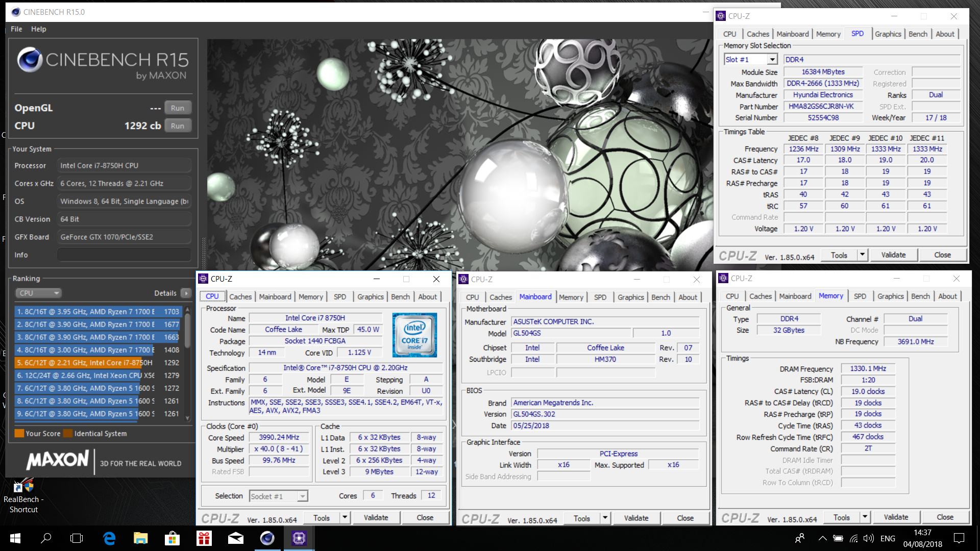Open the Windows Start menu

15,538
